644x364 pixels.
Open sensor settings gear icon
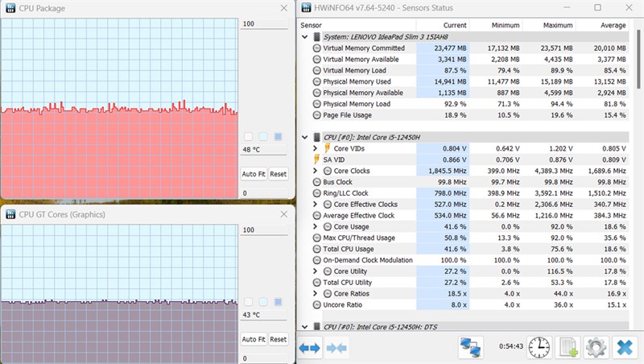point(596,348)
